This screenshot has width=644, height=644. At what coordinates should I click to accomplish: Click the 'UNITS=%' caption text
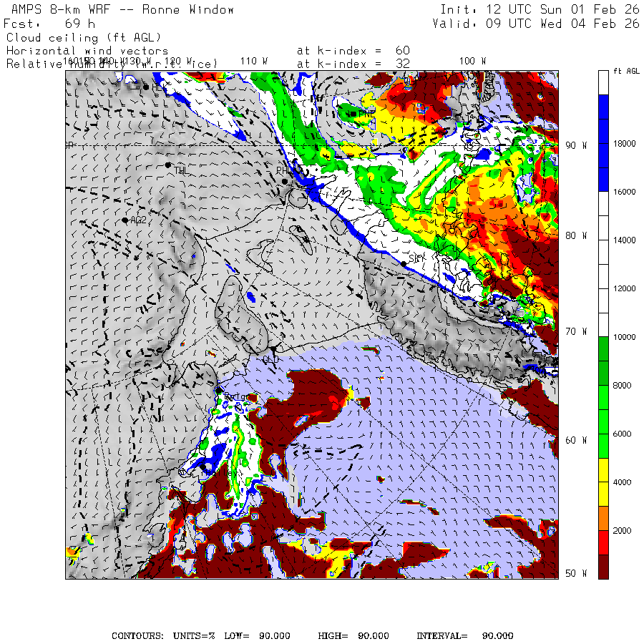click(x=194, y=636)
